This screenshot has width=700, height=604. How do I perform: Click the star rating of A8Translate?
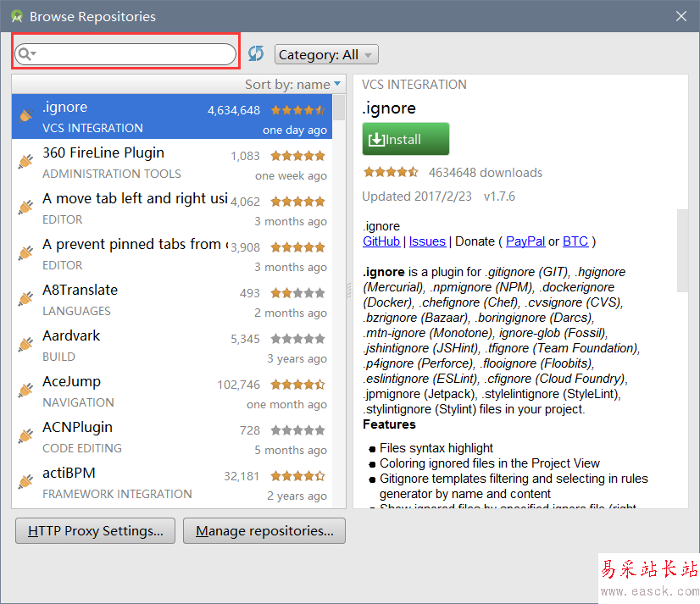click(x=297, y=293)
